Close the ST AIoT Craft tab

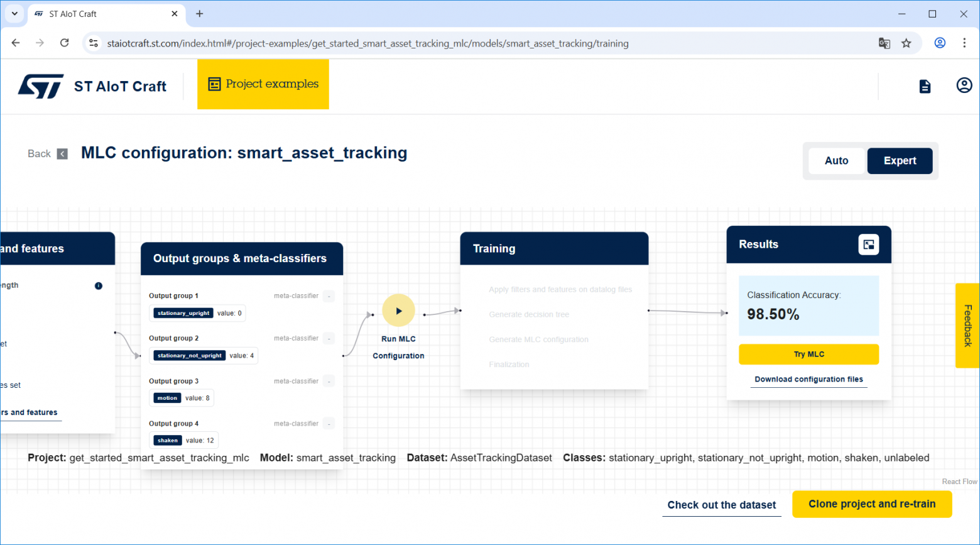(x=175, y=14)
